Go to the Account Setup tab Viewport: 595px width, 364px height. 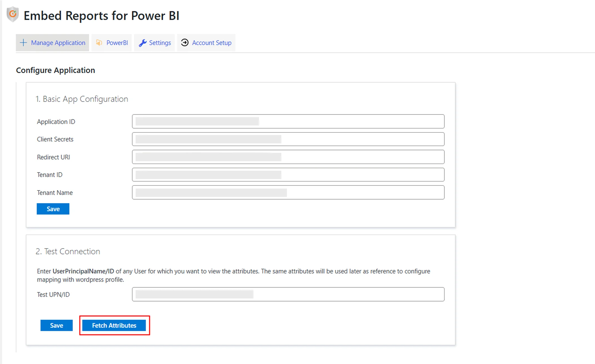point(206,43)
